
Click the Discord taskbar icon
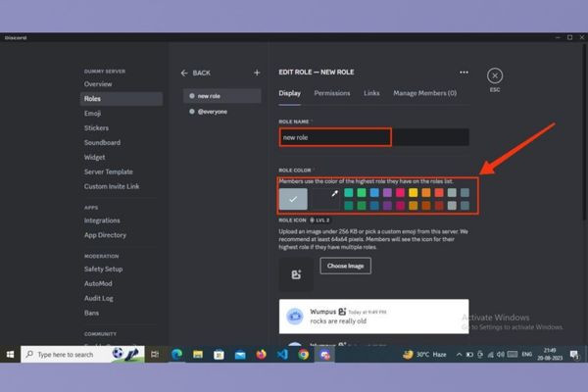[324, 354]
